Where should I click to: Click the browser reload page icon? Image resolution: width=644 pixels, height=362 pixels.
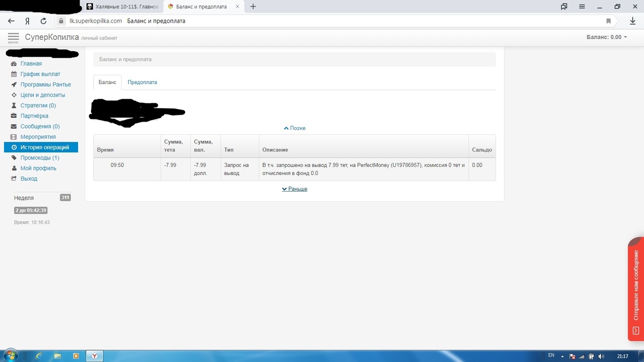pos(43,21)
